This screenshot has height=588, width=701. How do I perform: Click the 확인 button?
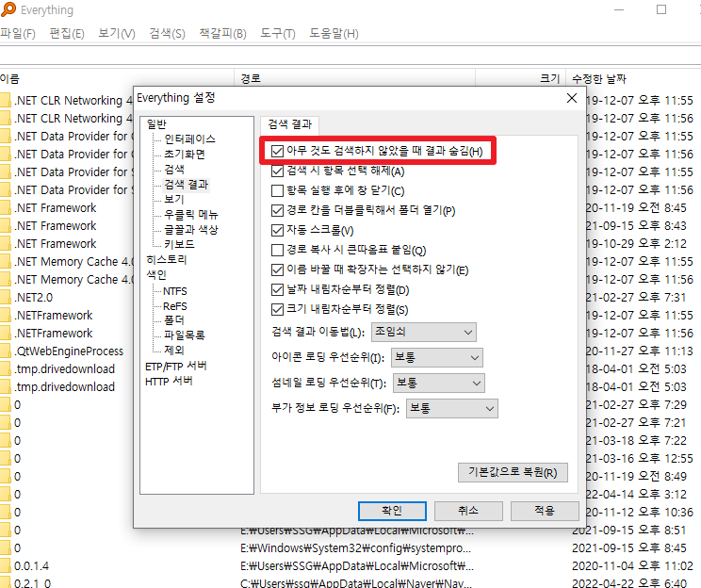click(x=392, y=511)
